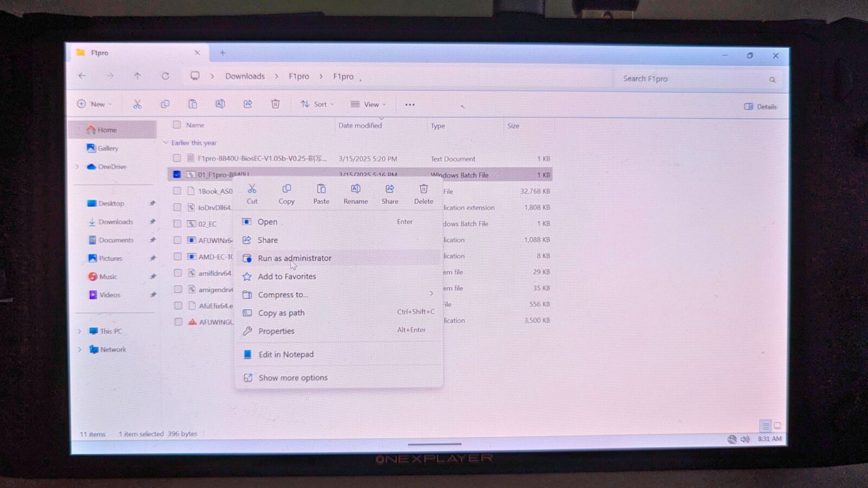Click the Details button on the right

tap(759, 107)
